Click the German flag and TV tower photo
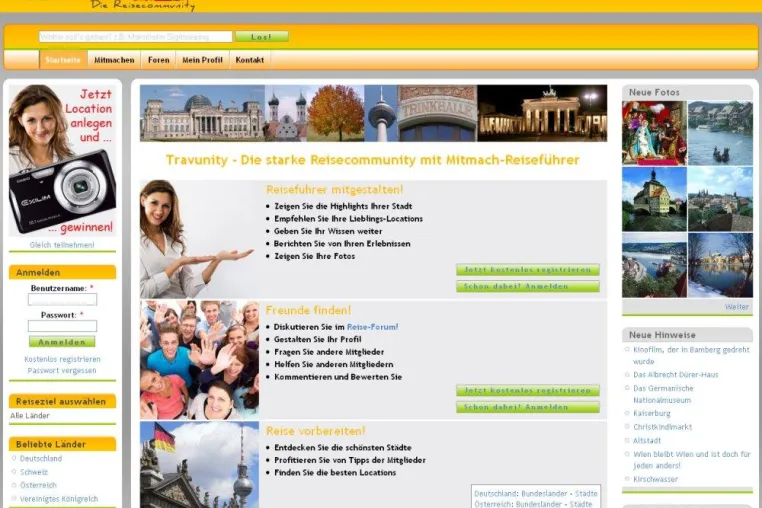Viewport: 762px width, 508px height. tap(199, 465)
